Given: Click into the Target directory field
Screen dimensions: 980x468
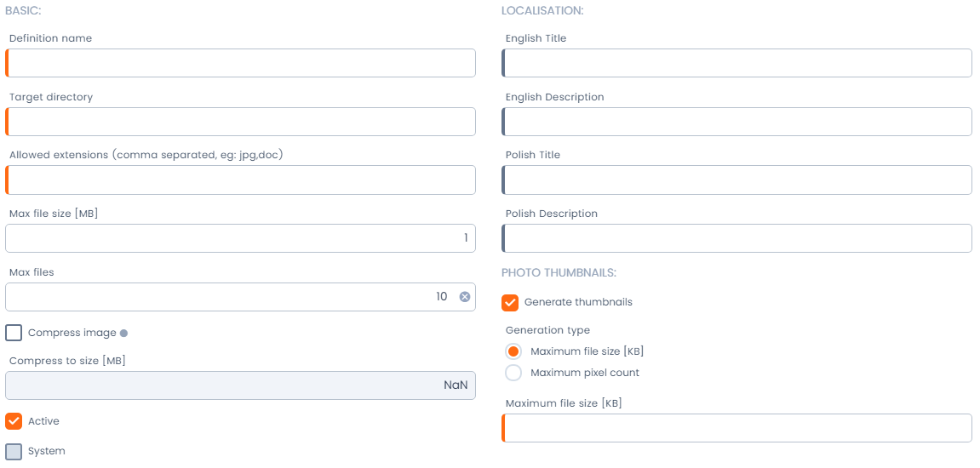Looking at the screenshot, I should [x=241, y=122].
